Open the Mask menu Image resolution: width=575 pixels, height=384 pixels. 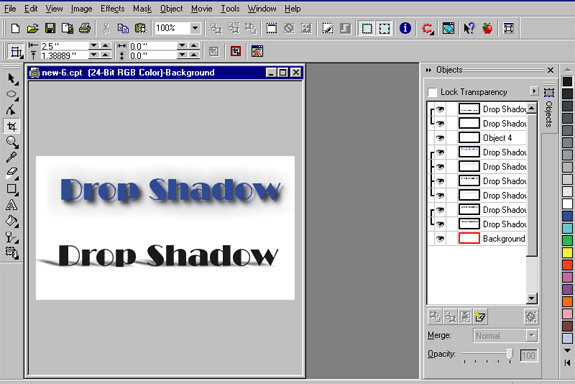coord(142,8)
